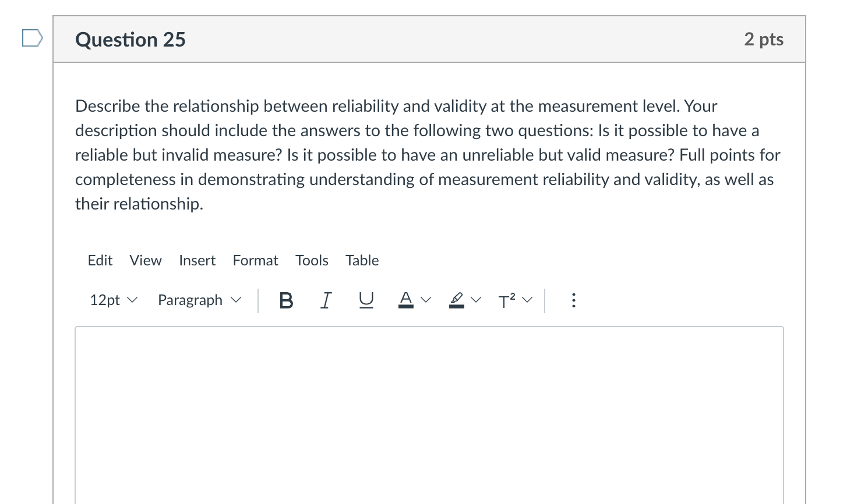Click inside the answer text editor area
Viewport: 868px width, 504px height.
pyautogui.click(x=429, y=415)
